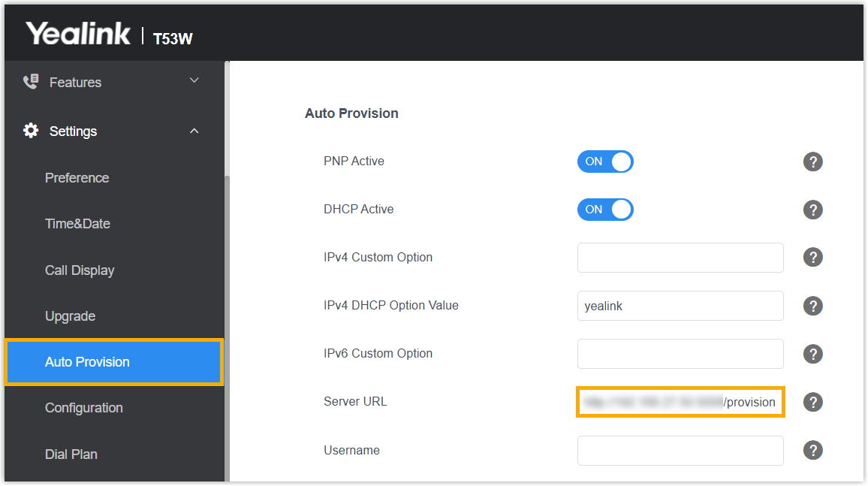Open the Upgrade page
The width and height of the screenshot is (868, 486).
pos(70,316)
